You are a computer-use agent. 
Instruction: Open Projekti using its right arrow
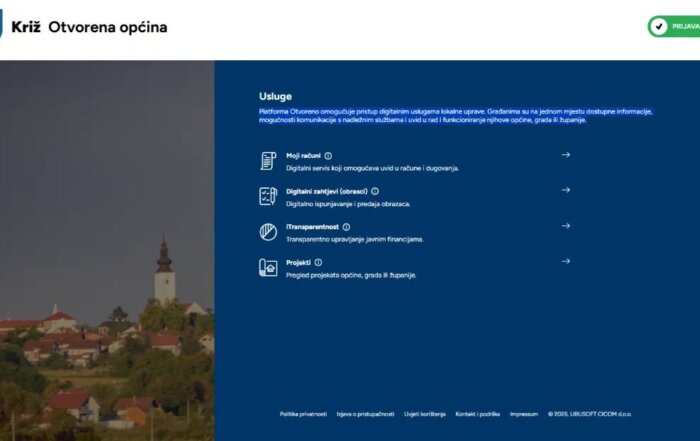coord(566,261)
